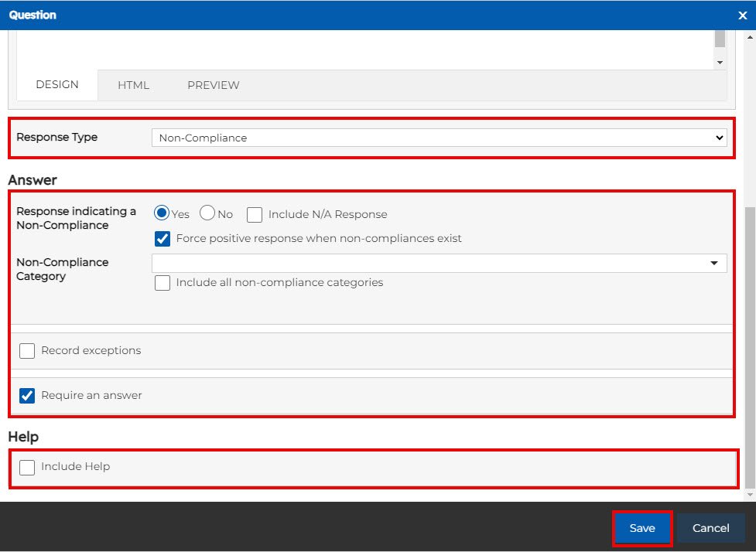Select the Yes radio button
This screenshot has width=756, height=552.
[x=162, y=213]
